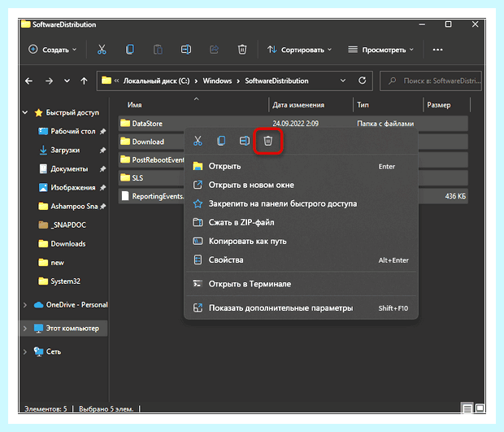Go back with the left arrow
Image resolution: width=504 pixels, height=432 pixels.
[29, 81]
